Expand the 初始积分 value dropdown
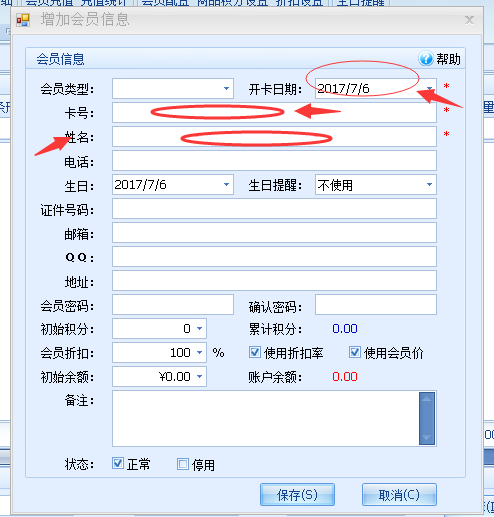Viewport: 494px width, 517px height. coord(199,329)
